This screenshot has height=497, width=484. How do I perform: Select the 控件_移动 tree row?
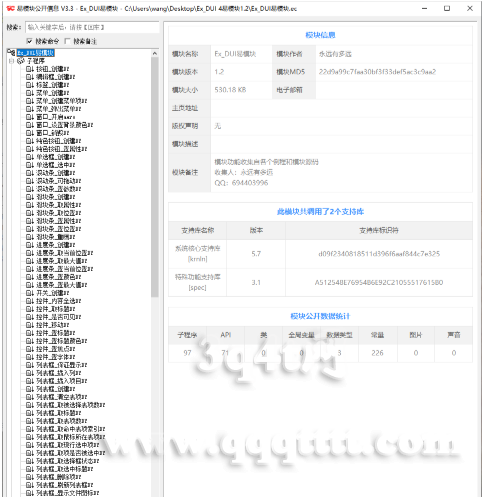click(52, 325)
